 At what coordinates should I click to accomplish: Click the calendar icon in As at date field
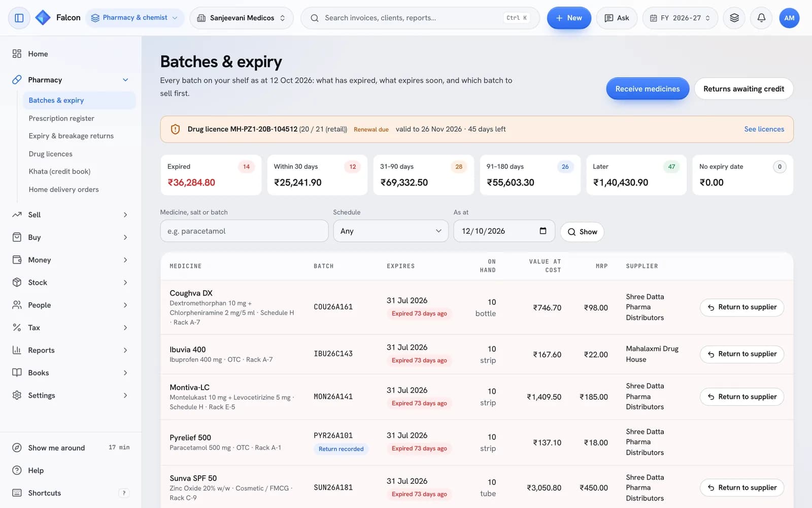[543, 231]
